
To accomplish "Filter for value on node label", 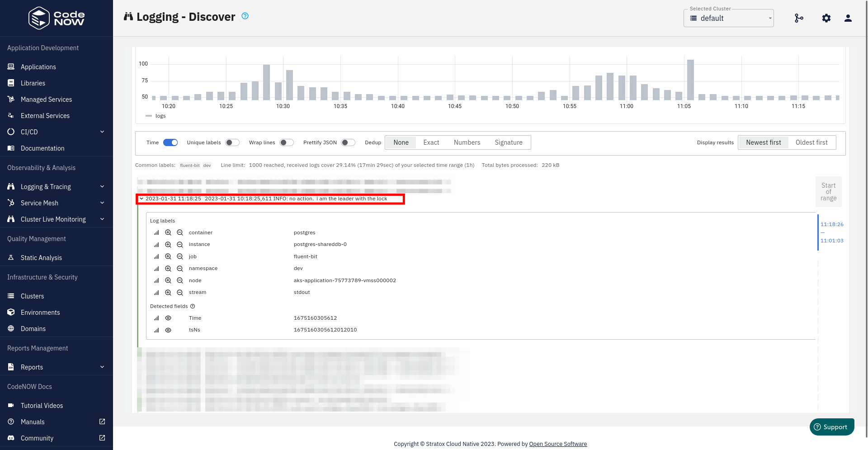I will point(168,280).
